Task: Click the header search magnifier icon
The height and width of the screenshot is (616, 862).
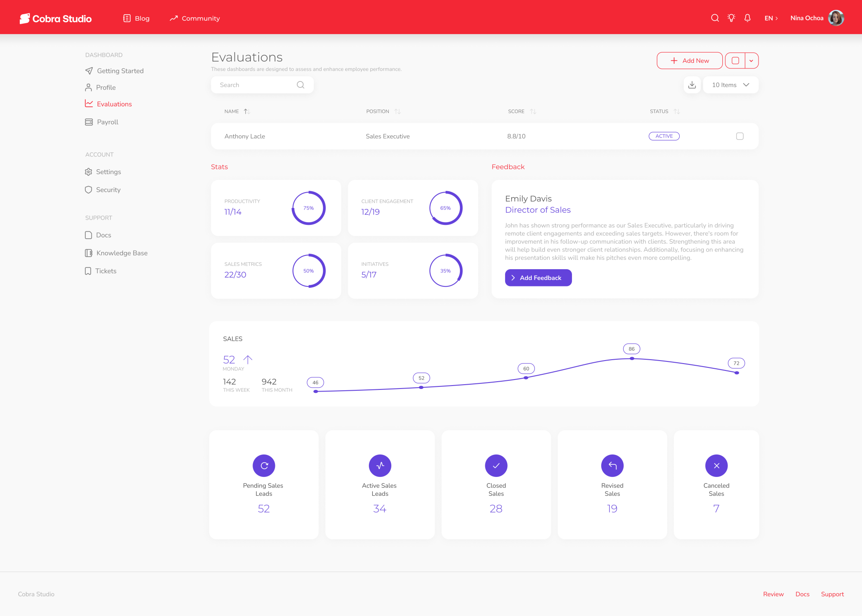Action: (715, 18)
